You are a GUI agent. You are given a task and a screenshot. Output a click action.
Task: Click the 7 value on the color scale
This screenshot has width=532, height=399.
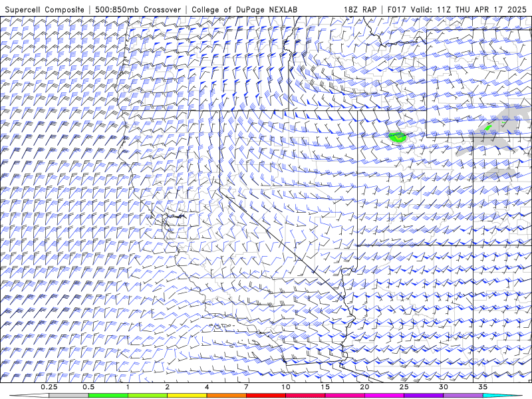point(246,387)
